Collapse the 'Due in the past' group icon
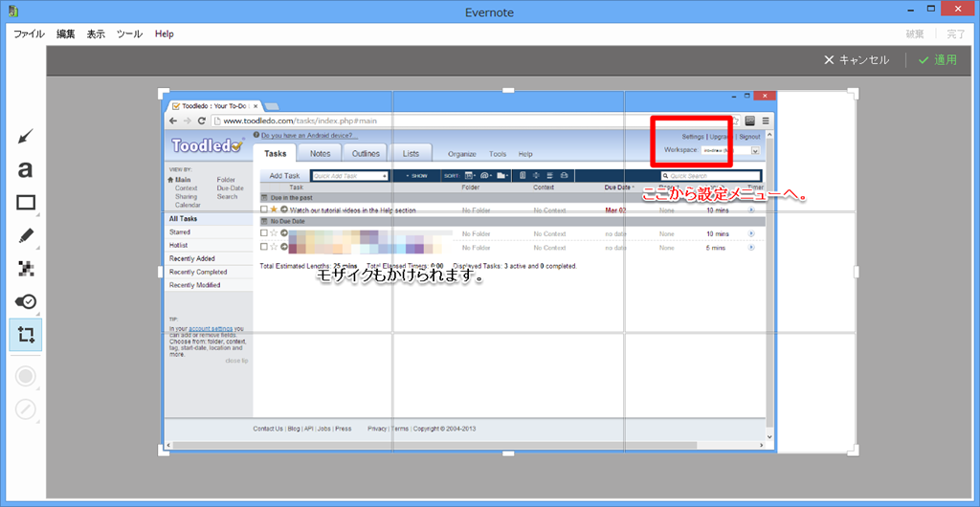Viewport: 980px width, 507px height. (x=264, y=197)
